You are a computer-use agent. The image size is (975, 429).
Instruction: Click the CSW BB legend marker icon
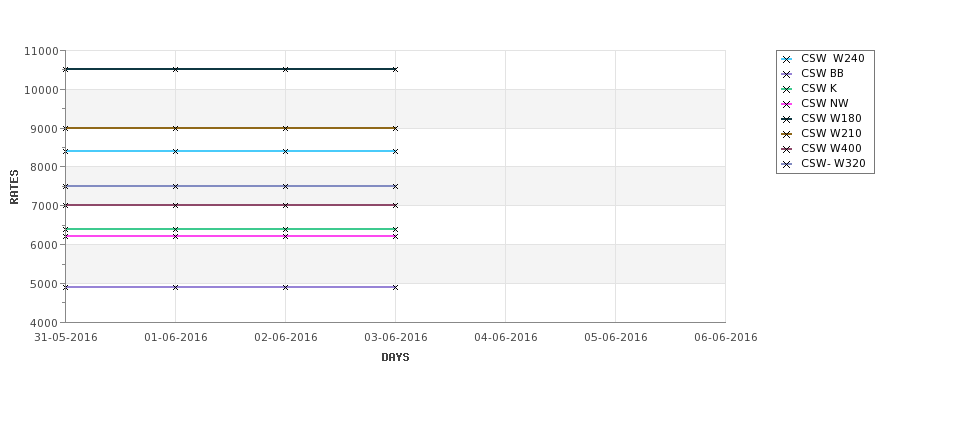point(787,74)
